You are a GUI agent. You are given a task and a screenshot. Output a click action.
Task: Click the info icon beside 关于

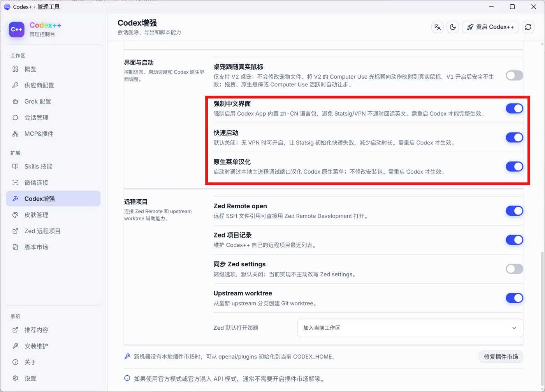click(15, 362)
